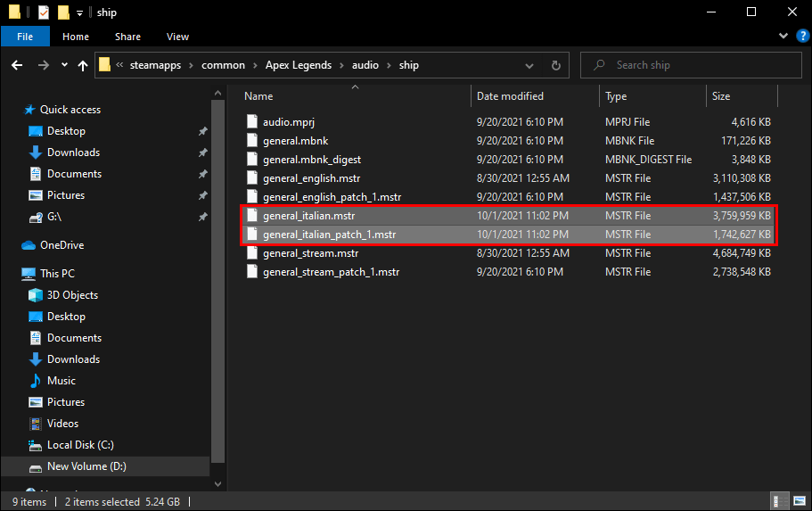Click the Properties icon in title bar

[44, 12]
